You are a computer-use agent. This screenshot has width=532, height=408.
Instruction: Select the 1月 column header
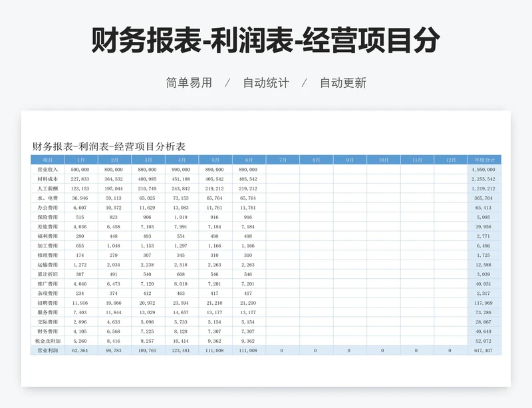[x=81, y=160]
